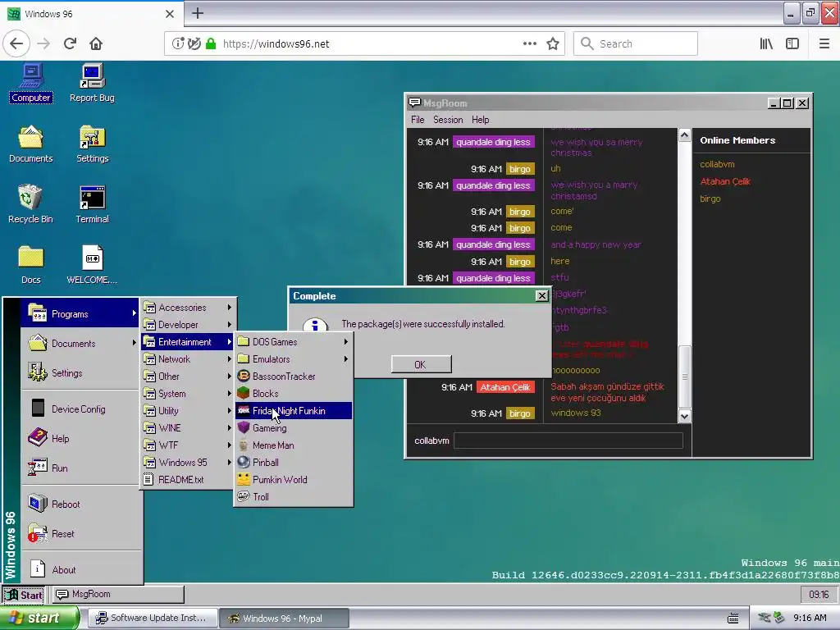Launch BassoonTracker from Entertainment menu

click(294, 376)
